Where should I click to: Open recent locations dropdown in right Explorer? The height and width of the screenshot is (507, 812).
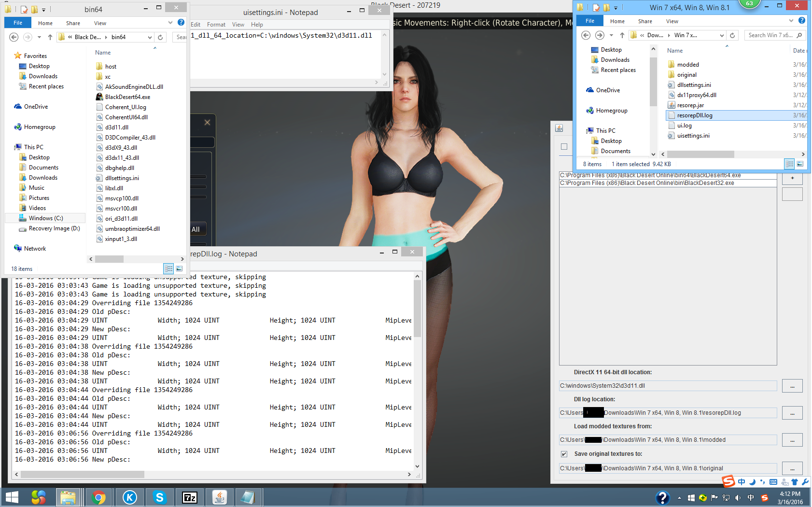(611, 35)
